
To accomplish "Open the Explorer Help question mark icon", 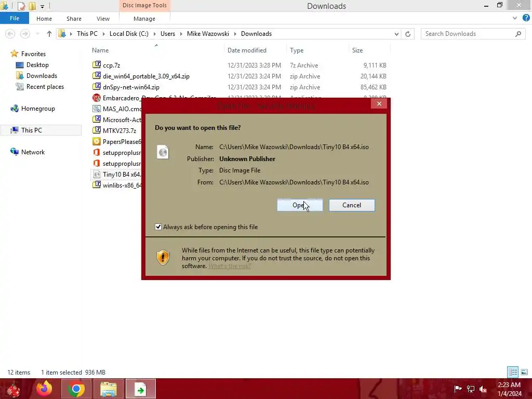I will (526, 18).
